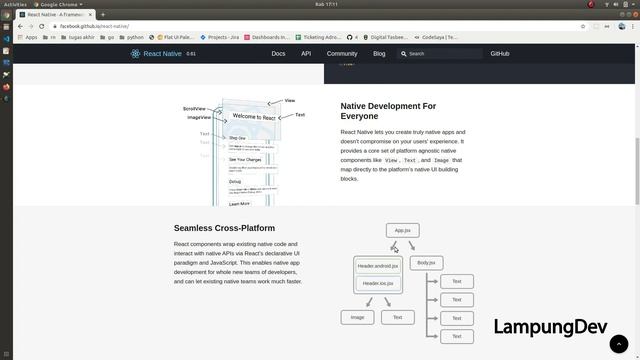Open the Digital Tasbee bookmark
The height and width of the screenshot is (360, 640).
pos(385,37)
